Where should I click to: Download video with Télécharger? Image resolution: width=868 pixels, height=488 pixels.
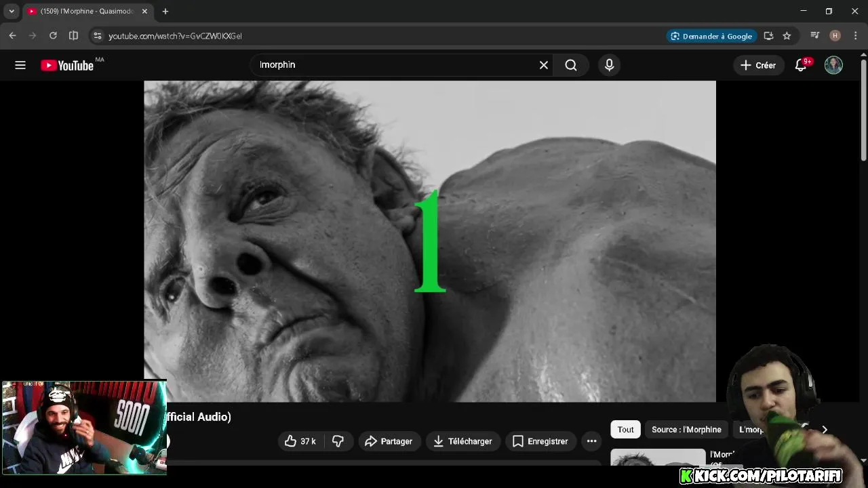click(463, 441)
